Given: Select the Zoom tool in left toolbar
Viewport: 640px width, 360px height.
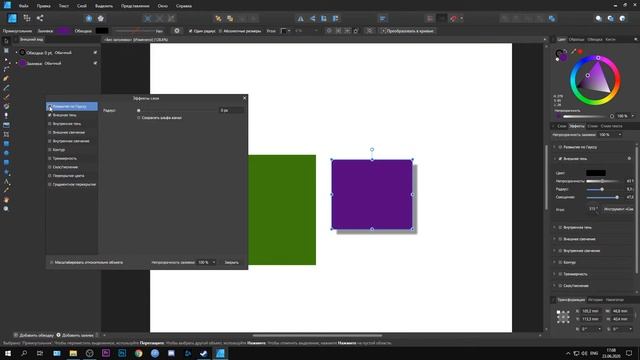Looking at the screenshot, I should point(6,209).
